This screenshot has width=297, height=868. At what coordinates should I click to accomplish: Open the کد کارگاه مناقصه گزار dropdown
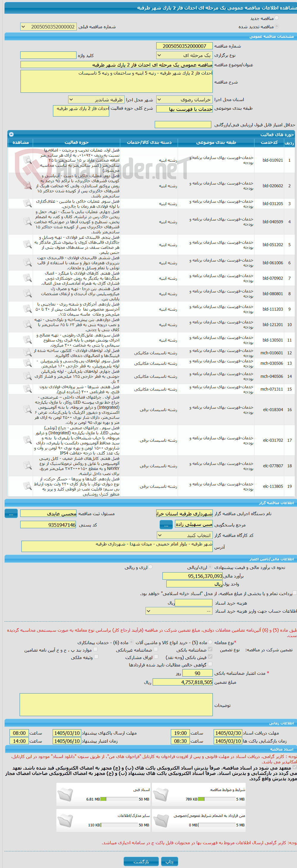click(x=185, y=535)
